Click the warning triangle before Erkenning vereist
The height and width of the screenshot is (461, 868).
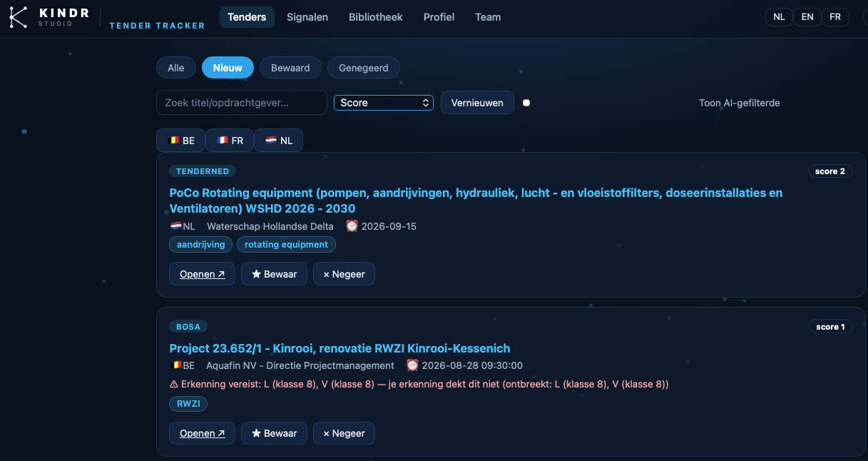pos(173,384)
